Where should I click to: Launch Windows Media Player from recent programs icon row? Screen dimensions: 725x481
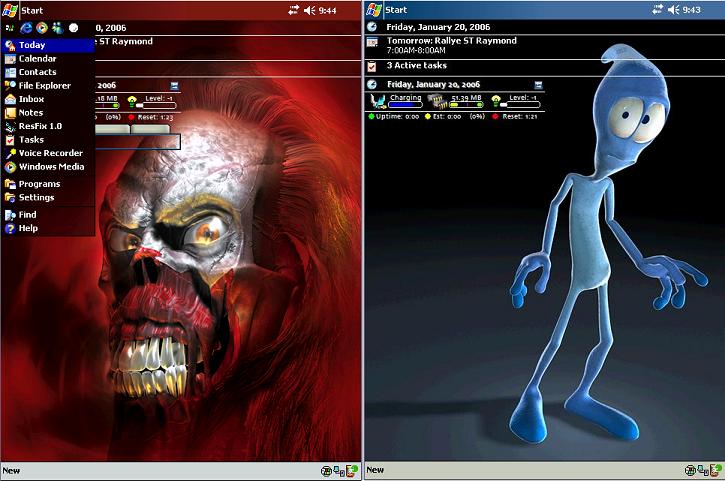pyautogui.click(x=42, y=28)
